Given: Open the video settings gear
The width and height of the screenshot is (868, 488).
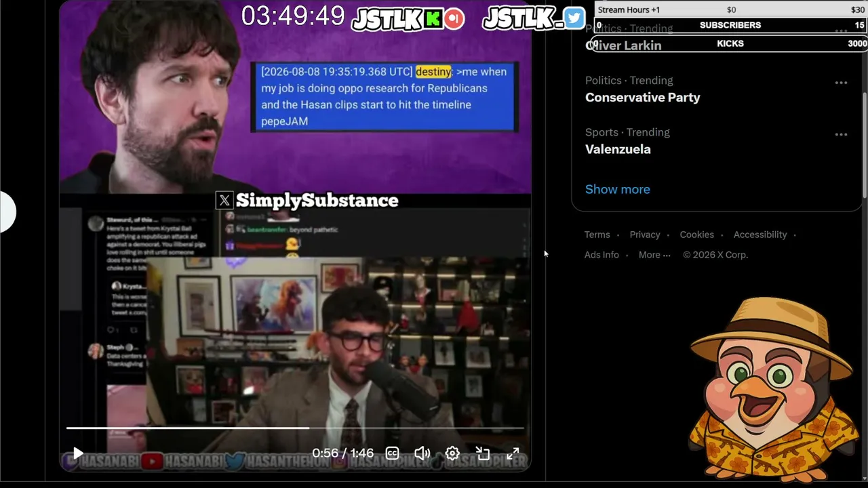Looking at the screenshot, I should 452,453.
